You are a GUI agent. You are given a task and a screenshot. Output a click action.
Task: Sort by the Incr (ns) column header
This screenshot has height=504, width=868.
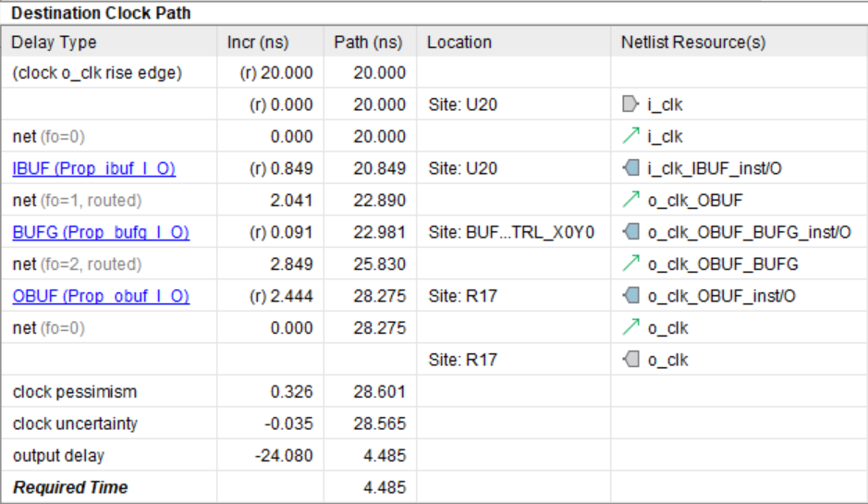(258, 43)
